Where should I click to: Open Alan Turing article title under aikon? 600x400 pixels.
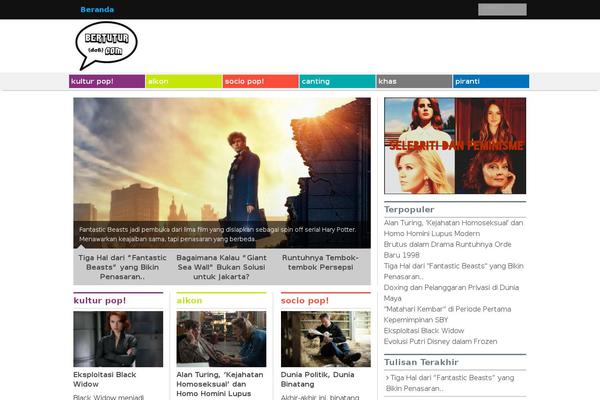click(x=220, y=384)
